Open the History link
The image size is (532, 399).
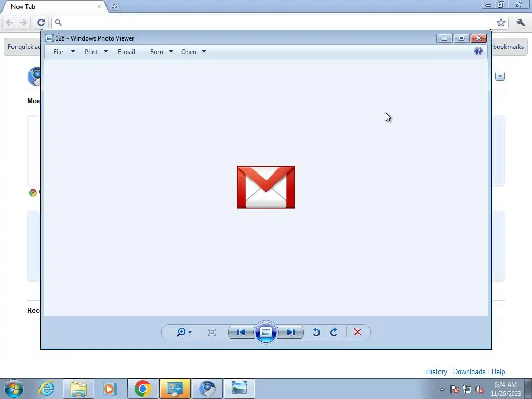point(436,371)
